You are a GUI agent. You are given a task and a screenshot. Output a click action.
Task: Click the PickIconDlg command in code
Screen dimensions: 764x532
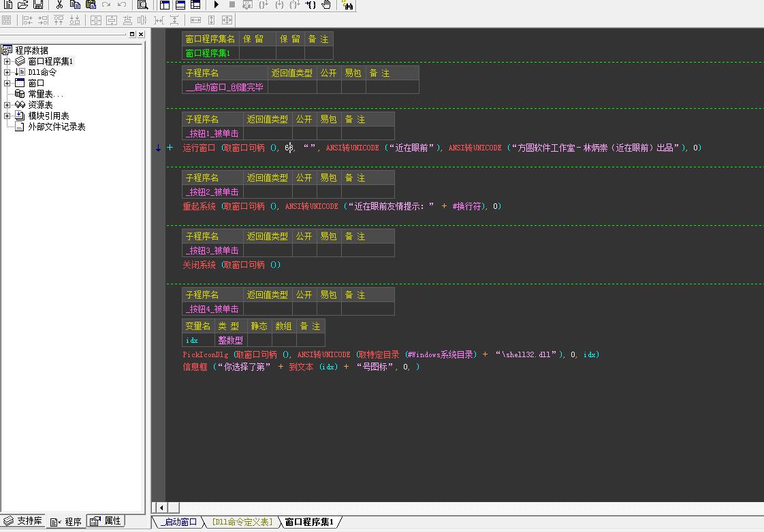tap(206, 355)
